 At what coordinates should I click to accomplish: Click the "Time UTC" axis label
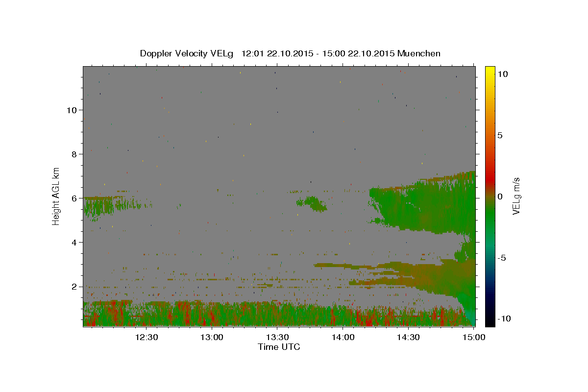pyautogui.click(x=279, y=347)
